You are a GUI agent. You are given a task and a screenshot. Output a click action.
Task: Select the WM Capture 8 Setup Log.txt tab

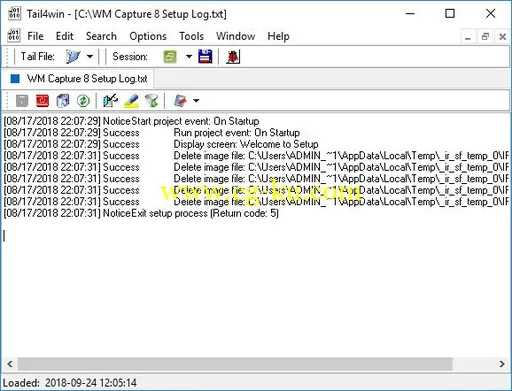tap(79, 79)
